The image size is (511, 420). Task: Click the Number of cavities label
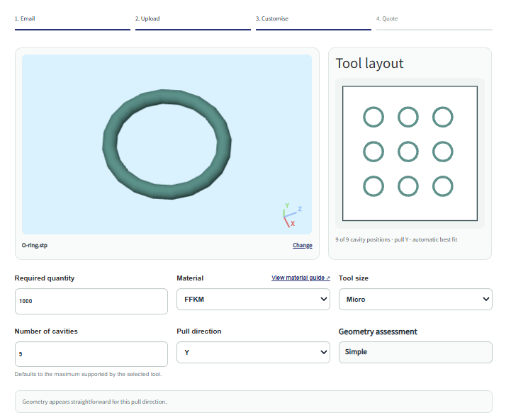coord(46,331)
